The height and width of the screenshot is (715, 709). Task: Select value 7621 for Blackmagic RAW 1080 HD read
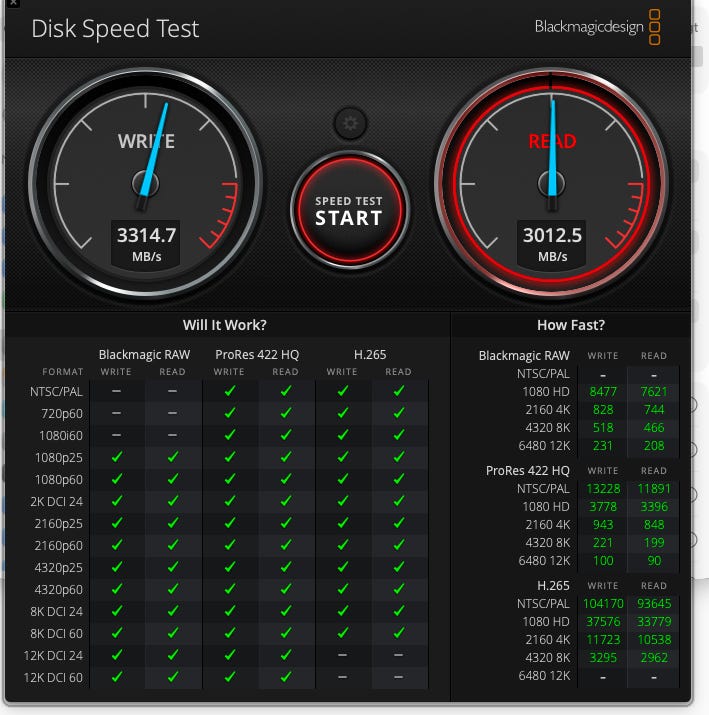(x=654, y=392)
